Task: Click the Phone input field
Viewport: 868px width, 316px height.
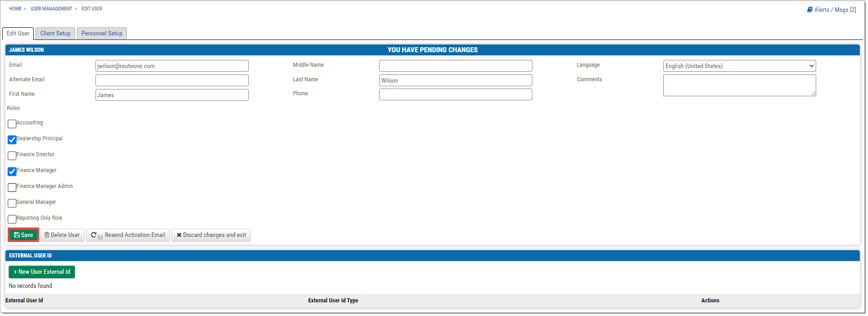Action: (456, 94)
